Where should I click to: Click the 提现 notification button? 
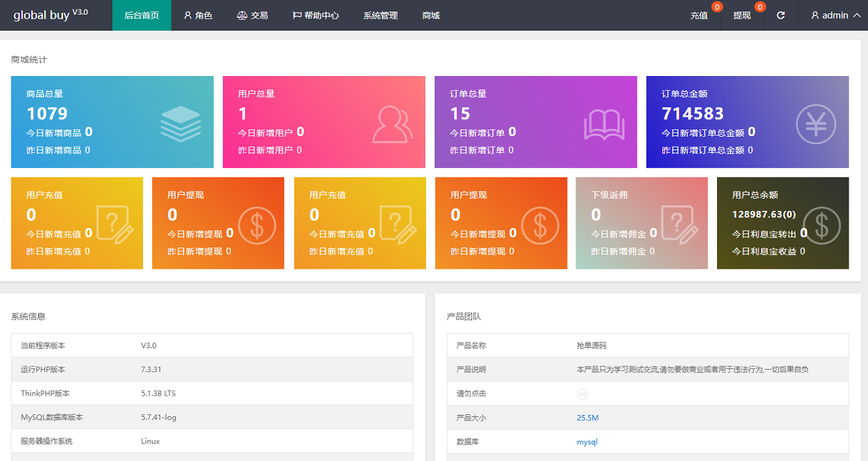(x=742, y=15)
